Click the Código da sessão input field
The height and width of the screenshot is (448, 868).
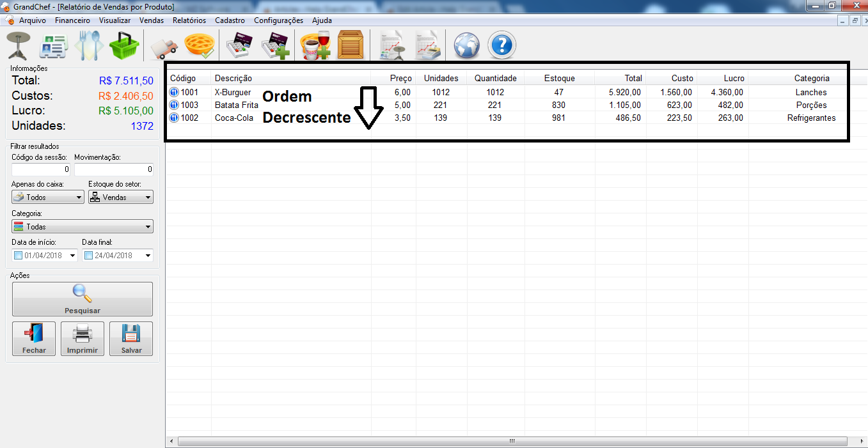click(x=41, y=169)
